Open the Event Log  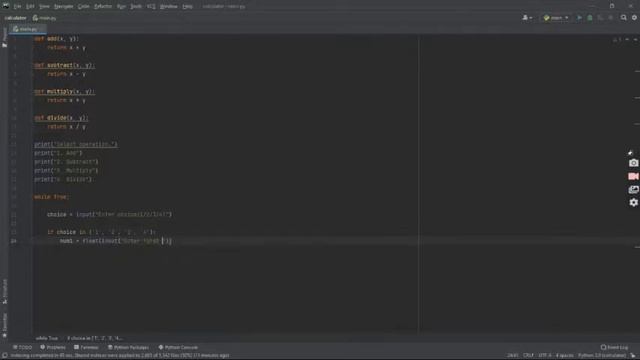coord(614,347)
